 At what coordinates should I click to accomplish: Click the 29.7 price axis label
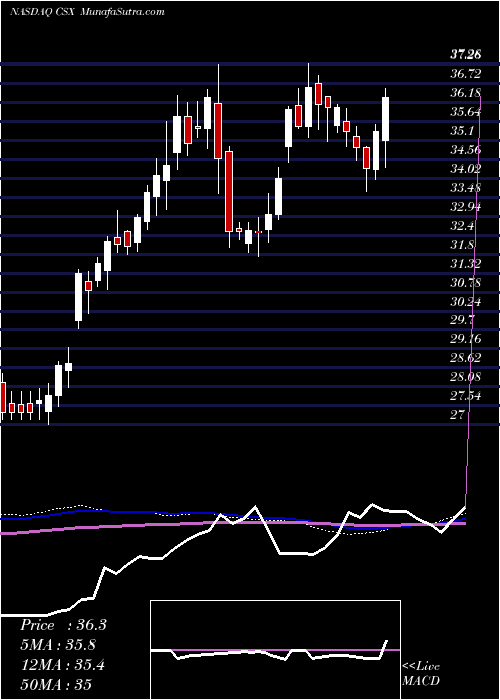461,321
